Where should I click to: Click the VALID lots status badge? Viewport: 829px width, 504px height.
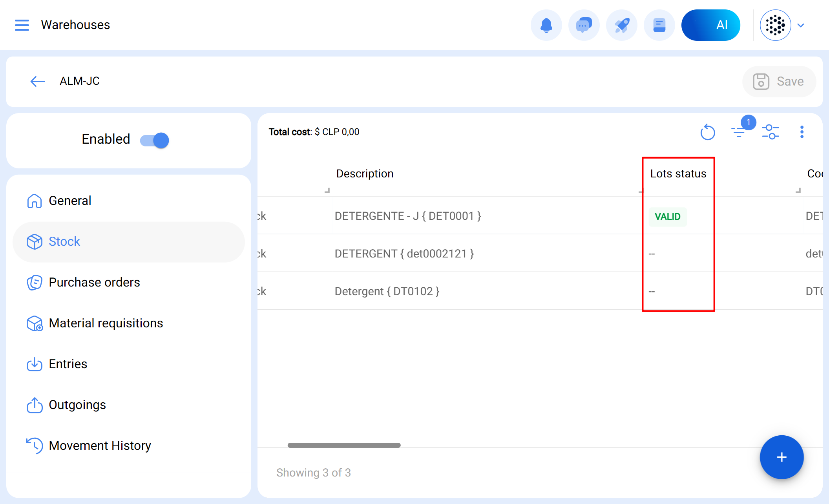(x=668, y=217)
